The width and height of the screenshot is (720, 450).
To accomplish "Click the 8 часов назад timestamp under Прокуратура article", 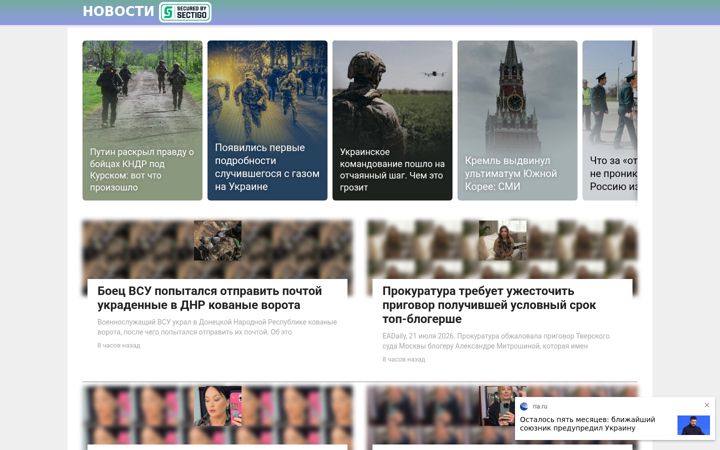I will (x=404, y=360).
